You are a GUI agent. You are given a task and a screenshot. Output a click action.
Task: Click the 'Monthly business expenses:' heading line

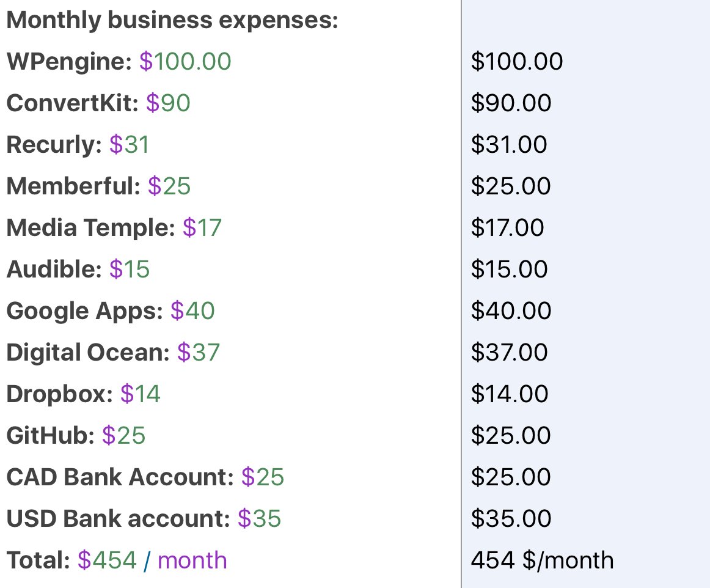172,20
